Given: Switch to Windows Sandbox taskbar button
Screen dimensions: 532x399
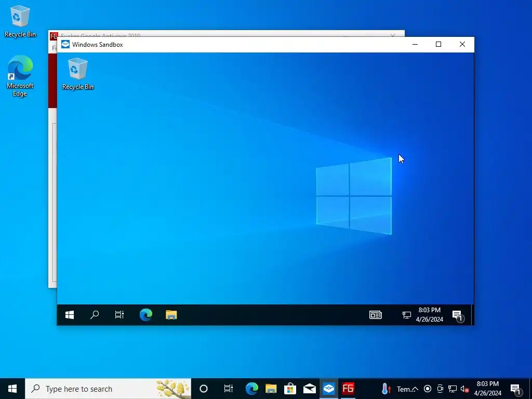Looking at the screenshot, I should (x=329, y=389).
